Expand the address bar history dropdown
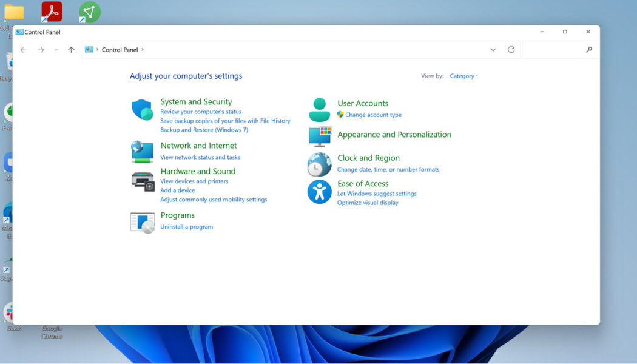 pos(493,49)
